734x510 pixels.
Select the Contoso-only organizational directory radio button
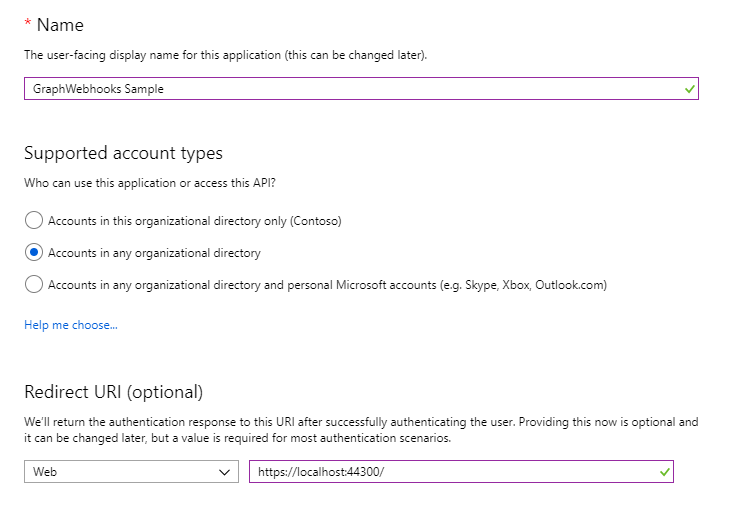(x=34, y=220)
